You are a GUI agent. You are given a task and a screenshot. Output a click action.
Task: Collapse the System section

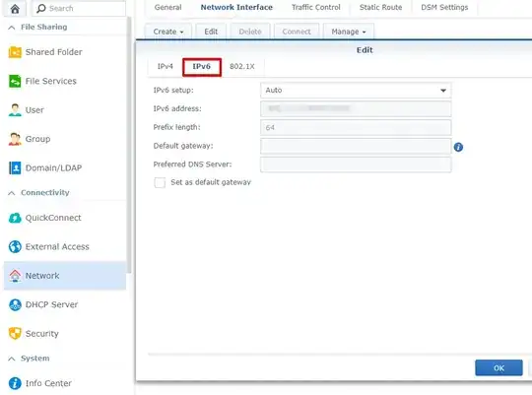[x=12, y=359]
